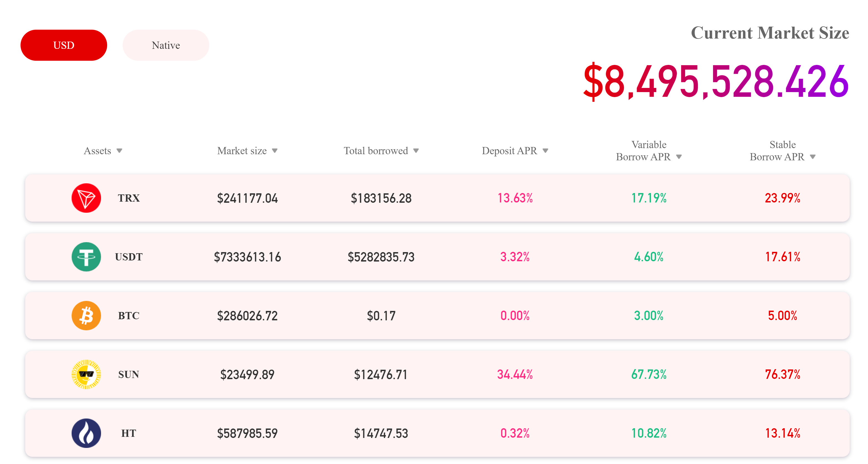Screen dimensions: 868x464
Task: Select the BTC market size value $286026.72
Action: point(247,316)
